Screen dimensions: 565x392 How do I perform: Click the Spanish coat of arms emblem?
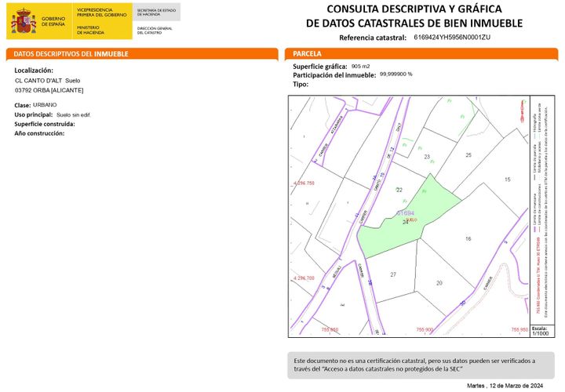(24, 21)
